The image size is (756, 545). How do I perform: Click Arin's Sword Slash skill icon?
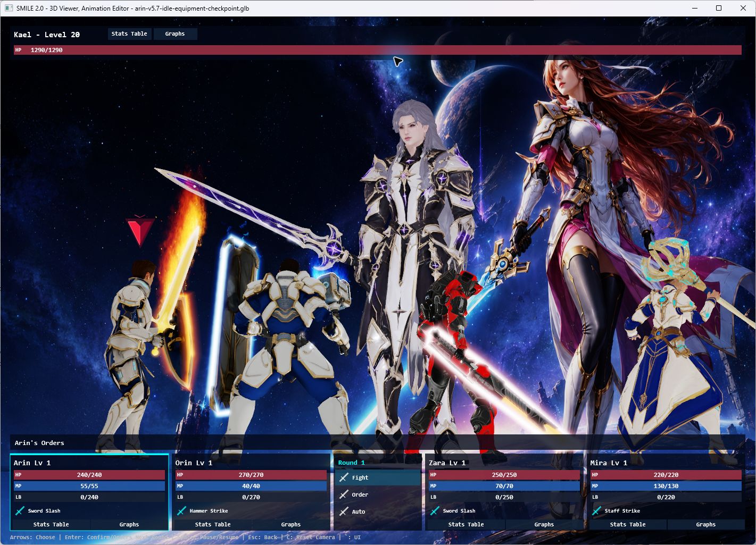20,510
